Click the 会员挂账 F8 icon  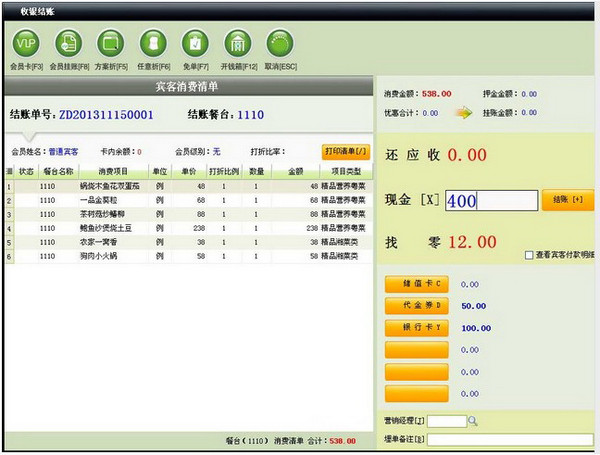point(68,44)
